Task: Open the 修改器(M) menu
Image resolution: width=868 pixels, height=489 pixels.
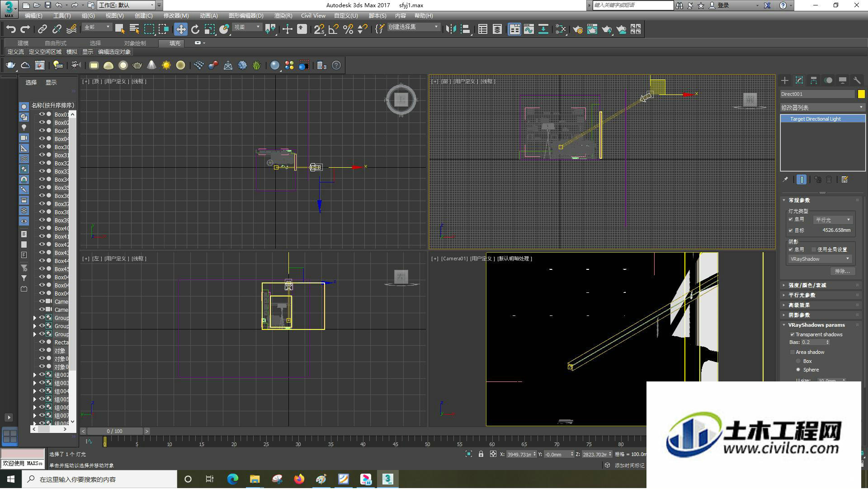Action: [176, 16]
